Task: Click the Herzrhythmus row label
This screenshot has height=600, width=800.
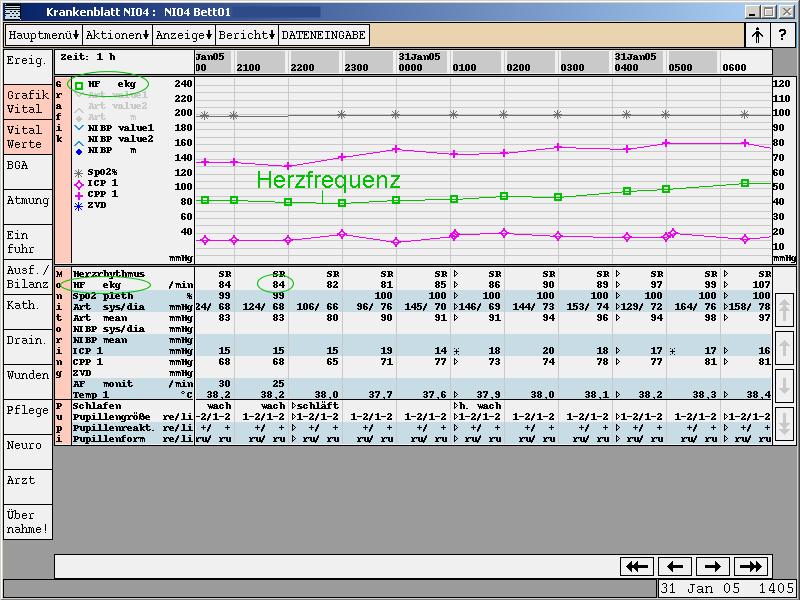Action: point(109,274)
